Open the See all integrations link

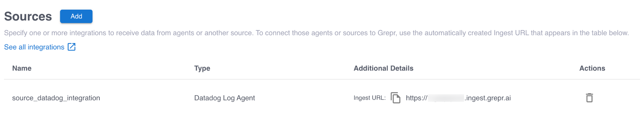(34, 47)
